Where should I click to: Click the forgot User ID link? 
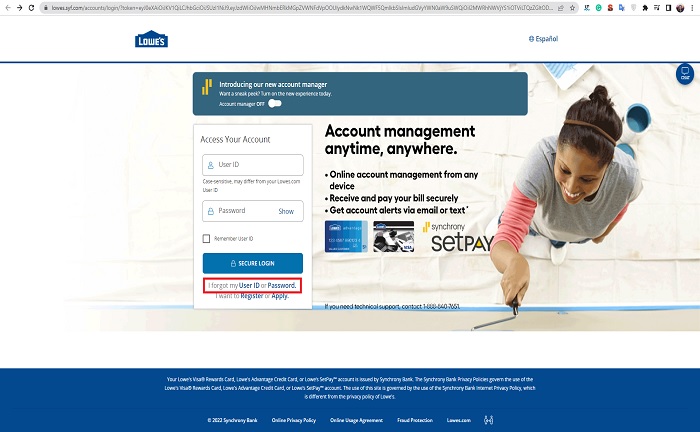[249, 285]
